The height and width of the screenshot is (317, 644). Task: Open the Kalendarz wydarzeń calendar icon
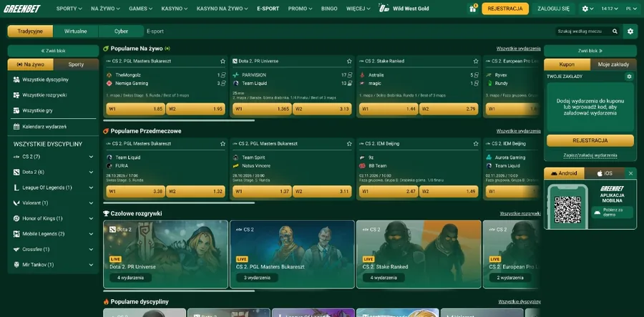[16, 127]
